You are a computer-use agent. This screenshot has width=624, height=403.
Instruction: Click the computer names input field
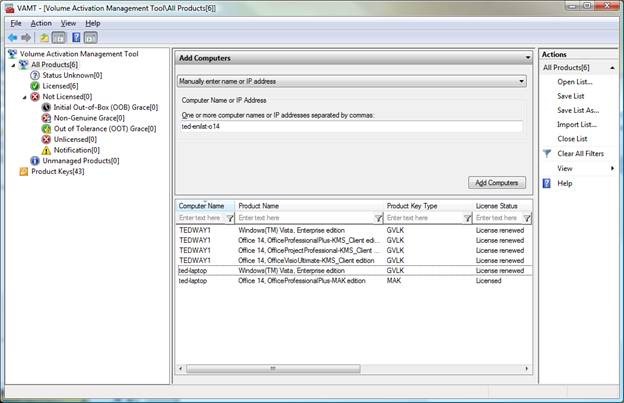point(351,127)
